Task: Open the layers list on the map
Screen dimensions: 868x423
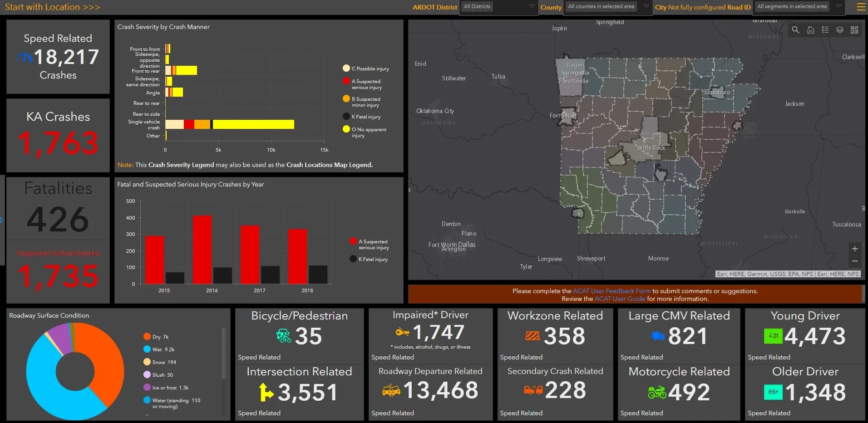Action: coord(840,30)
